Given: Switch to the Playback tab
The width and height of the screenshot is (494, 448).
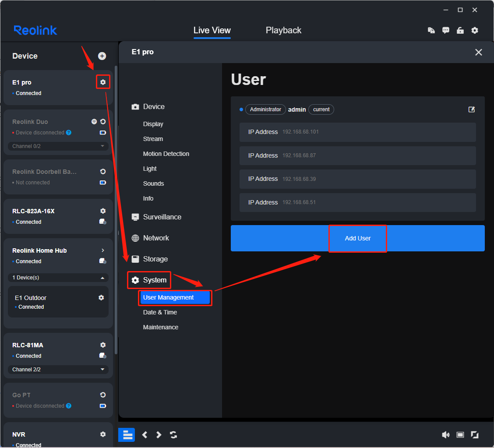Looking at the screenshot, I should click(x=283, y=31).
